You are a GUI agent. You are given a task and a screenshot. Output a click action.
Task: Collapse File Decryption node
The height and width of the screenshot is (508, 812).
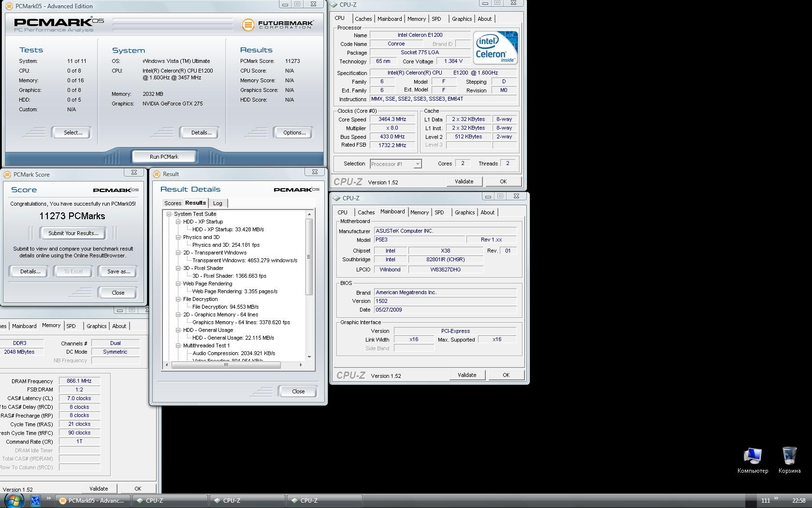(x=178, y=299)
